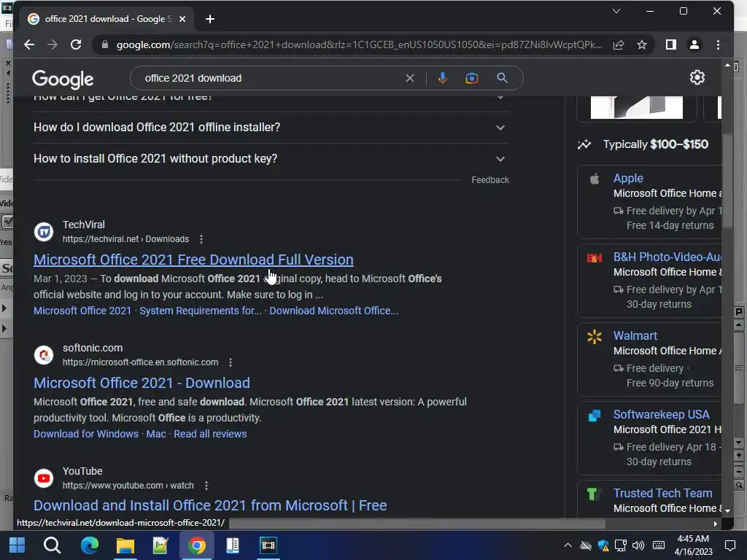Open the YouTube result options menu
This screenshot has height=560, width=747.
(x=206, y=486)
